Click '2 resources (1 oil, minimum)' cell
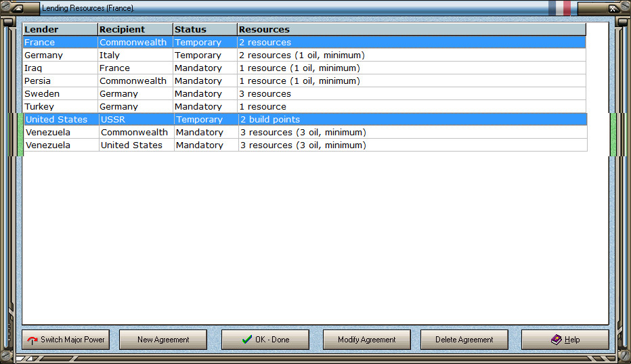Screen dimensions: 631x364 (x=412, y=55)
